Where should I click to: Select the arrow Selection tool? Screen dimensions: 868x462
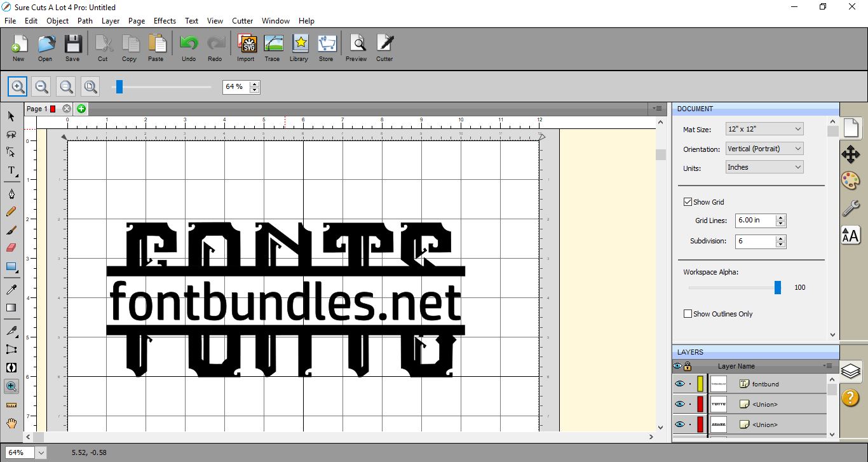11,116
